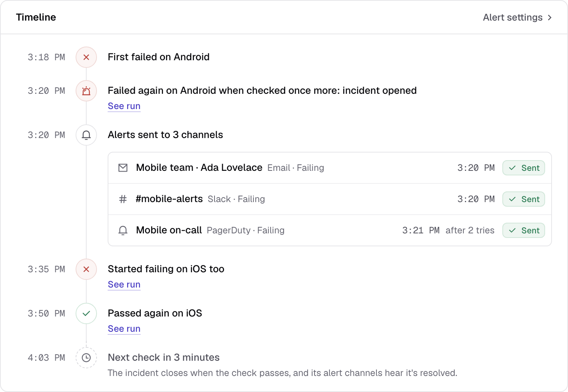Click 'Next check in 3 minutes' text

[x=164, y=358]
